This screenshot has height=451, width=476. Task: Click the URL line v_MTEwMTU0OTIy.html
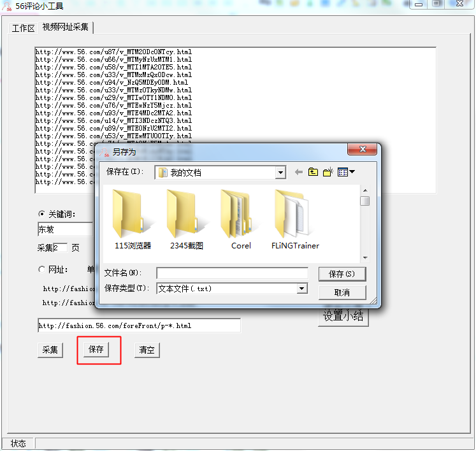click(113, 136)
